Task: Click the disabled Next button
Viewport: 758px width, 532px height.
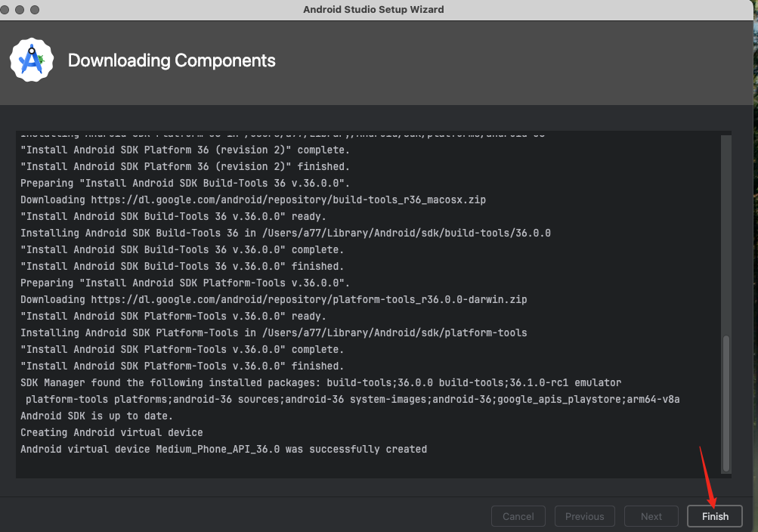Action: 651,516
